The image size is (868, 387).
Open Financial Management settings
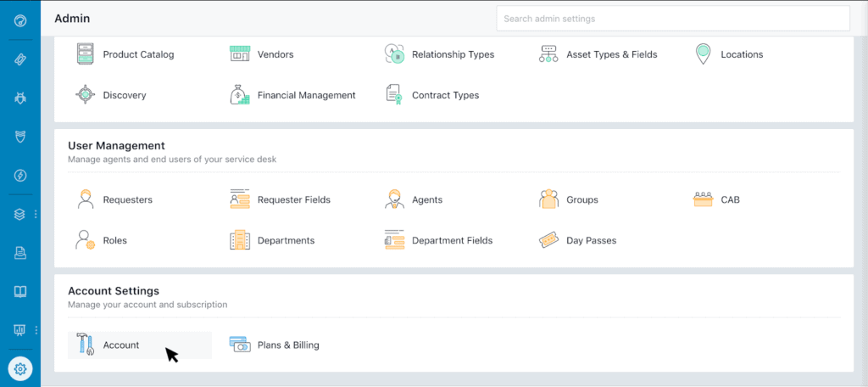306,96
